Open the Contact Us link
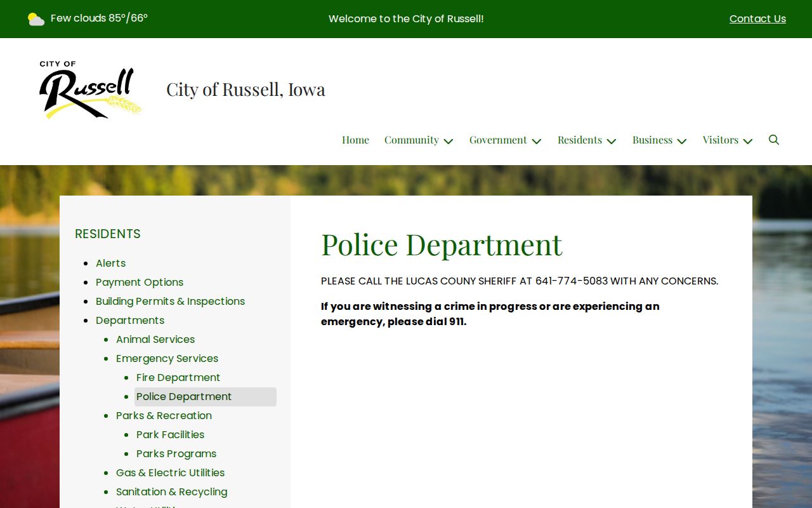The image size is (812, 508). 757,19
